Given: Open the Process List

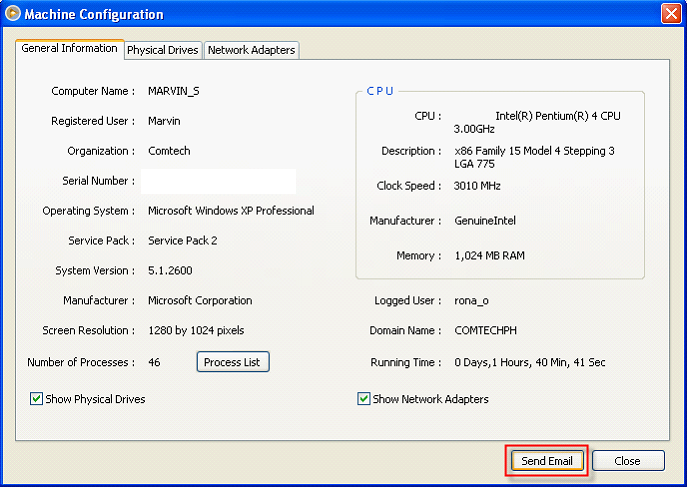Looking at the screenshot, I should click(233, 362).
